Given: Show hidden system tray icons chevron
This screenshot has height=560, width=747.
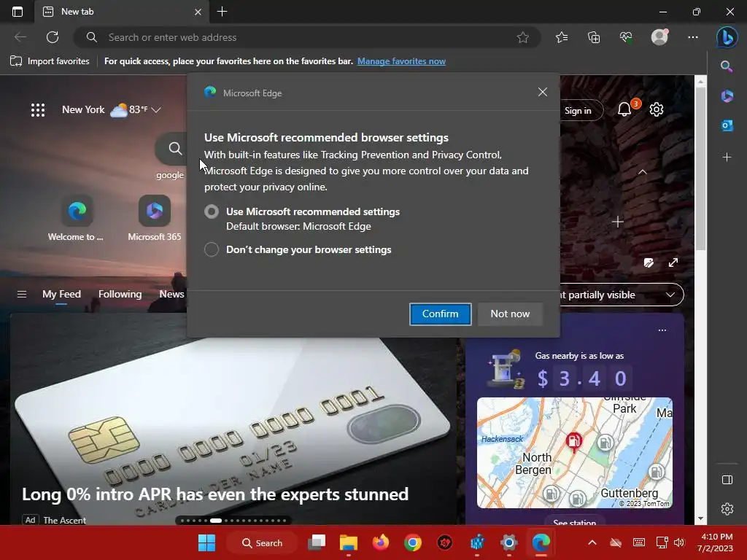Looking at the screenshot, I should point(592,542).
